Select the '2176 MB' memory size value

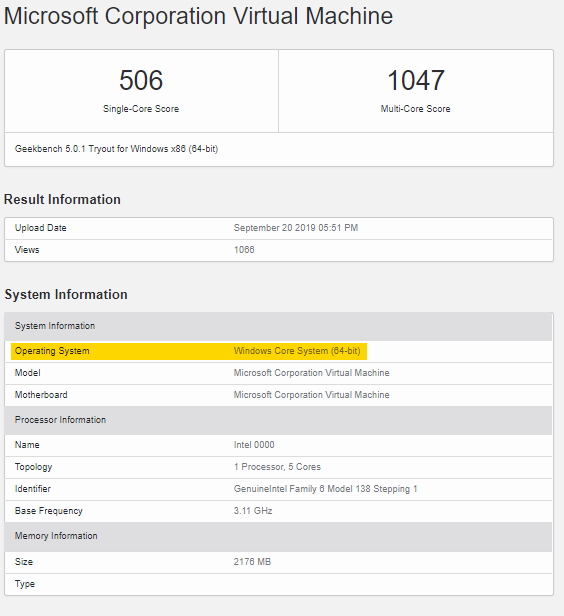click(252, 562)
